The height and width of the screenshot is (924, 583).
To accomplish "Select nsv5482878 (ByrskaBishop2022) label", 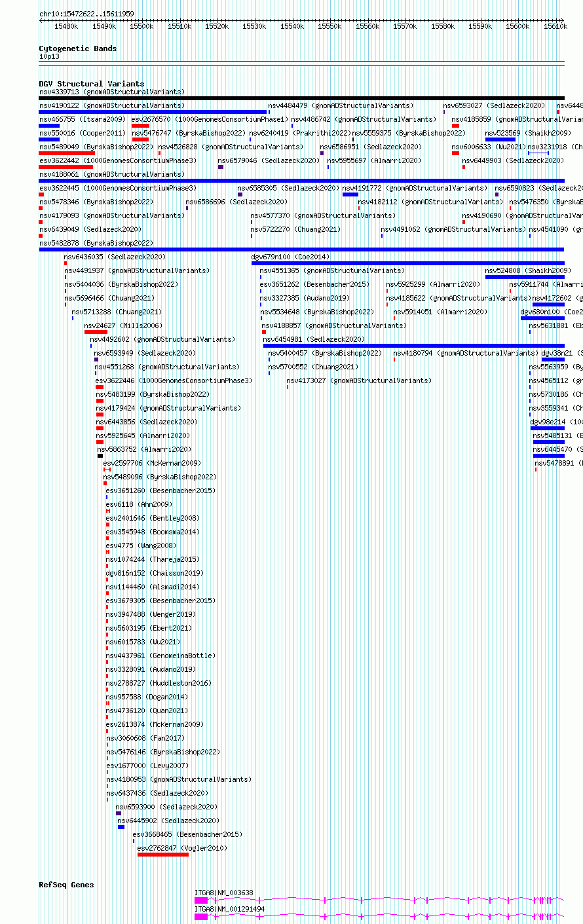I will tap(96, 243).
